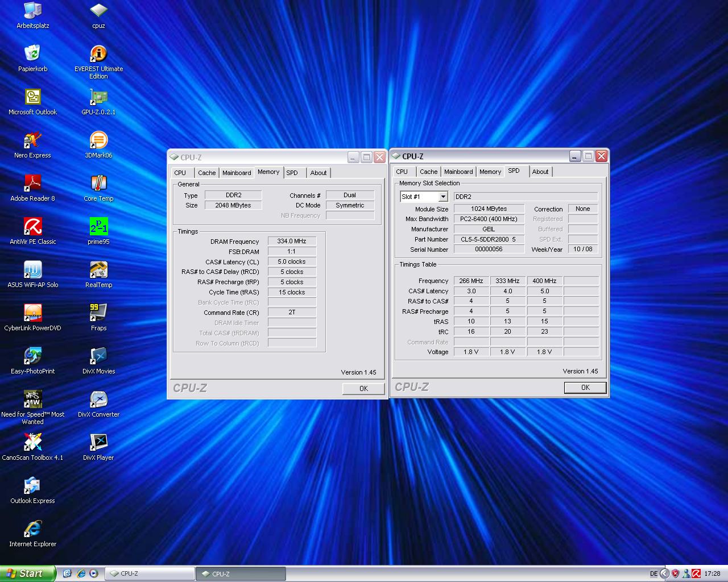Open Mainboard tab in right CPU-Z window

pos(458,172)
